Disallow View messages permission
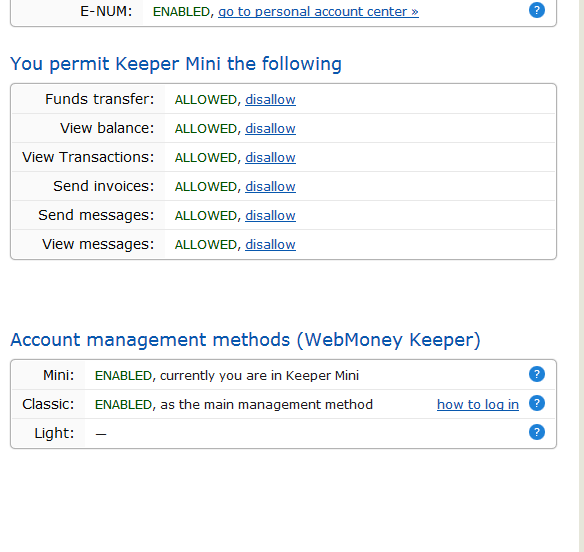 pyautogui.click(x=270, y=245)
